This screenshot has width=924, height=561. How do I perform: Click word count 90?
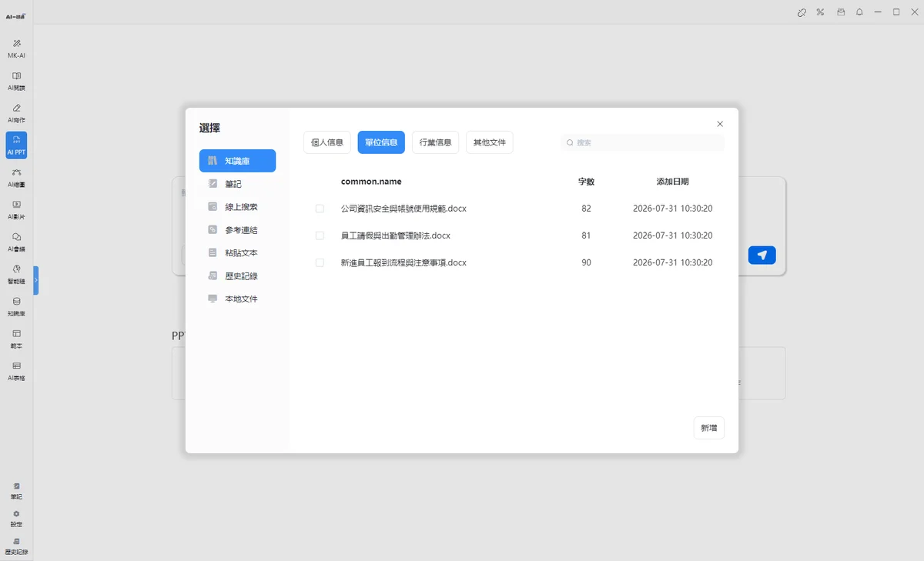[587, 262]
